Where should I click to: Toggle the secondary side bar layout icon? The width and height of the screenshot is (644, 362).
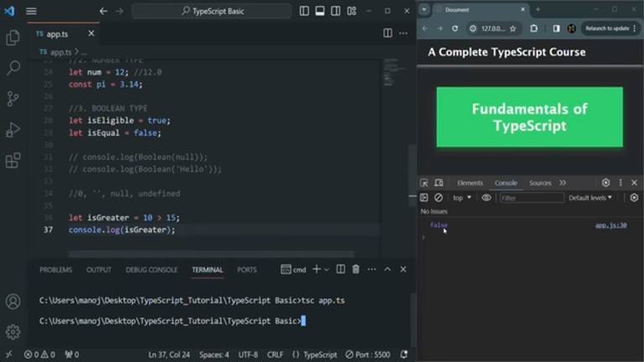[x=335, y=11]
